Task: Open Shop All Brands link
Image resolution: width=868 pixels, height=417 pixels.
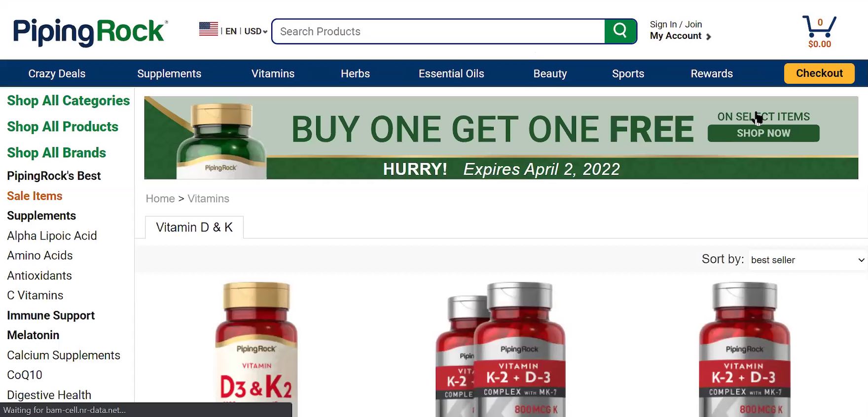Action: click(57, 153)
